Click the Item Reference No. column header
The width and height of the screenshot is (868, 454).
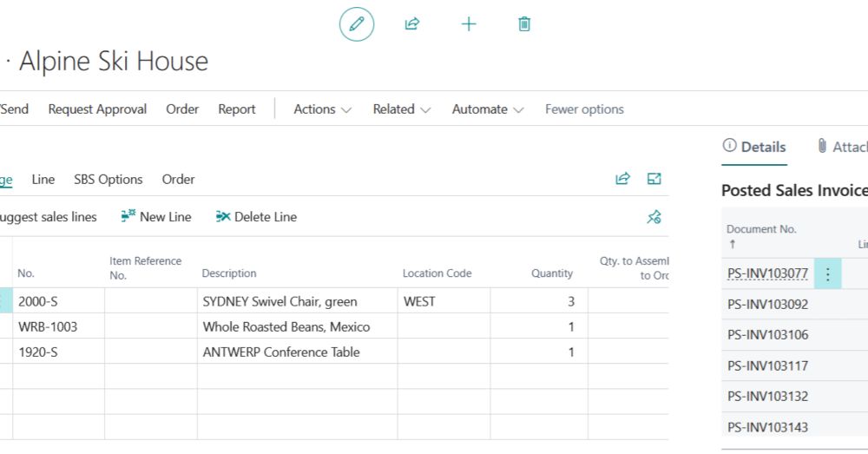point(145,267)
